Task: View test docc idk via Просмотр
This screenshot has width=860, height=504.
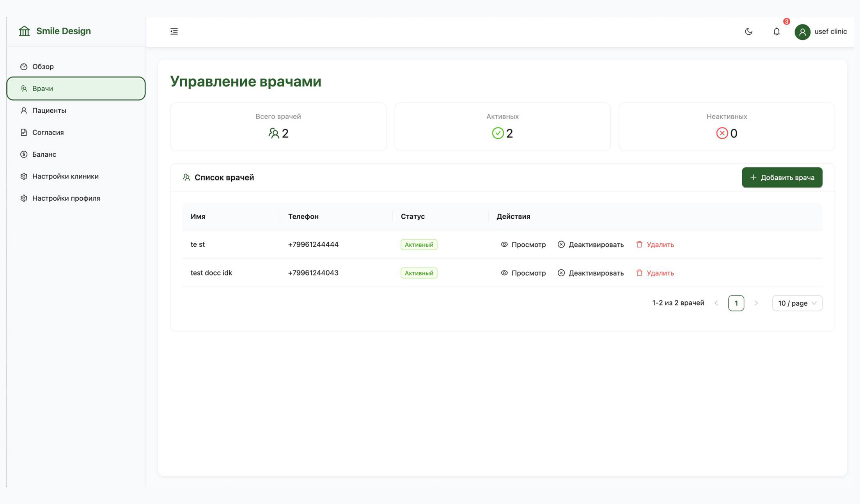Action: (523, 273)
